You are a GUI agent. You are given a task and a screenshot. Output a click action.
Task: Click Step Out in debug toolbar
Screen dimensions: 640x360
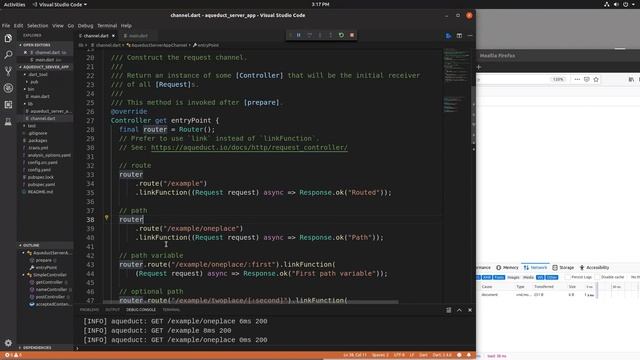click(x=331, y=35)
